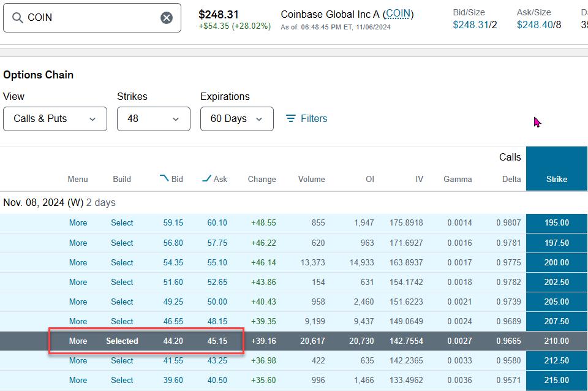Select the 202.50 strike call
Image resolution: width=588 pixels, height=391 pixels.
122,282
